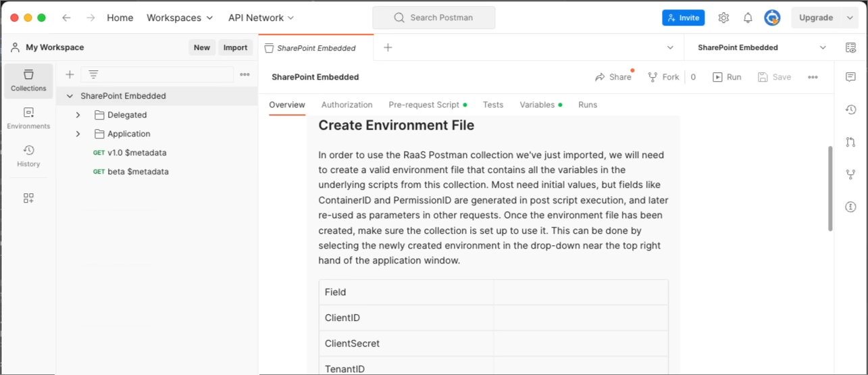Switch to the Overview tab
The image size is (868, 375).
point(287,105)
